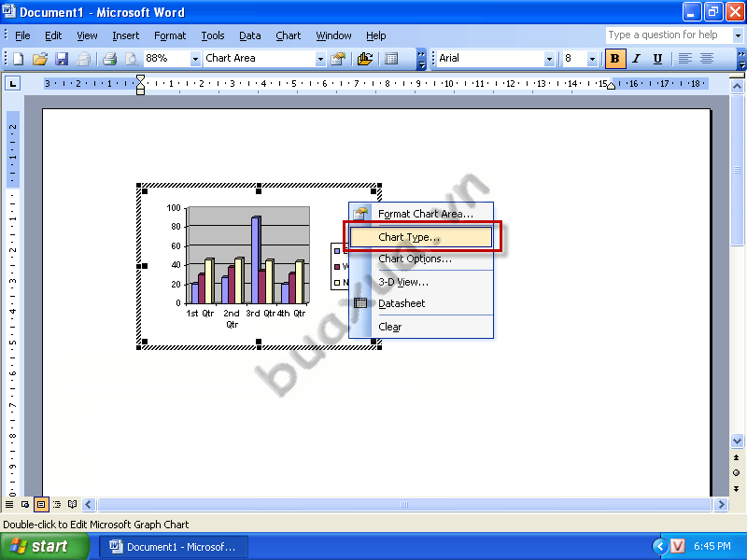Click the Center alignment icon
The height and width of the screenshot is (560, 747).
coord(707,59)
